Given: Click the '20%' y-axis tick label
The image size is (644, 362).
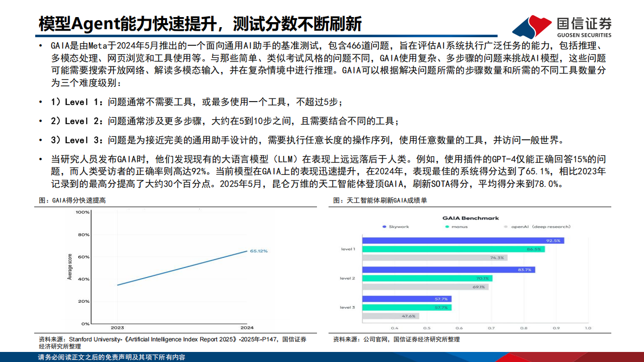Looking at the screenshot, I should 84,301.
